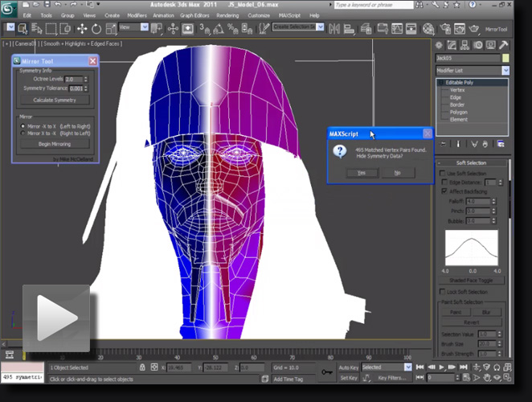Collapse Soft Selection rollout
Image resolution: width=532 pixels, height=402 pixels.
pos(471,163)
